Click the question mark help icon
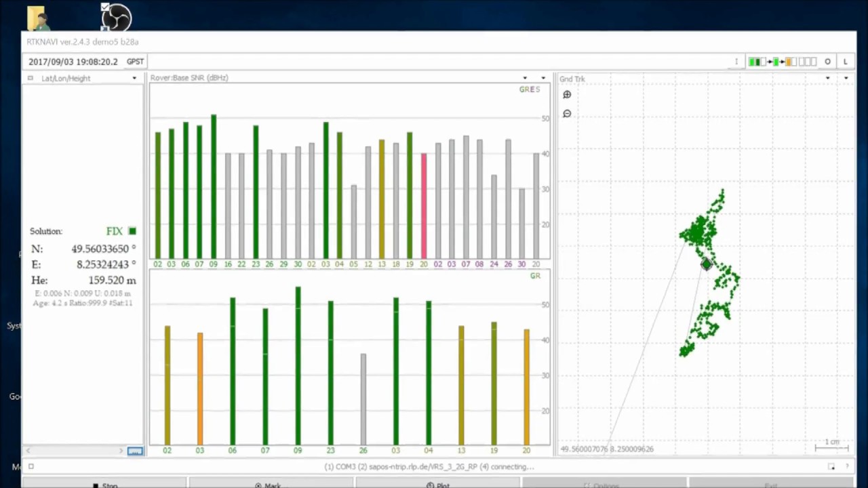Image resolution: width=868 pixels, height=488 pixels. point(847,466)
